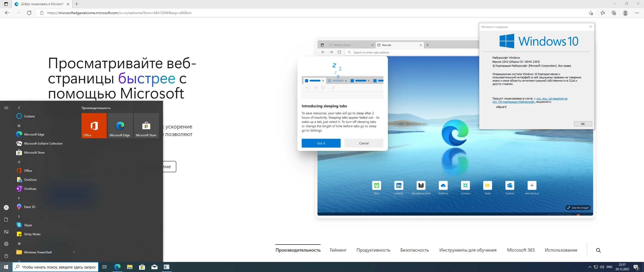Launch Microsoft Store tile

pyautogui.click(x=146, y=125)
